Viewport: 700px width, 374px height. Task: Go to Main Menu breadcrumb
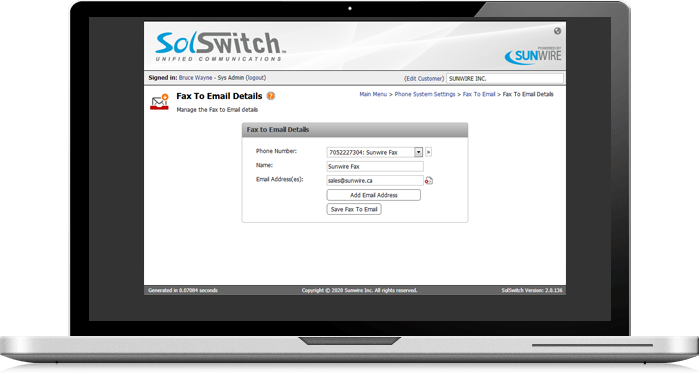[x=373, y=94]
